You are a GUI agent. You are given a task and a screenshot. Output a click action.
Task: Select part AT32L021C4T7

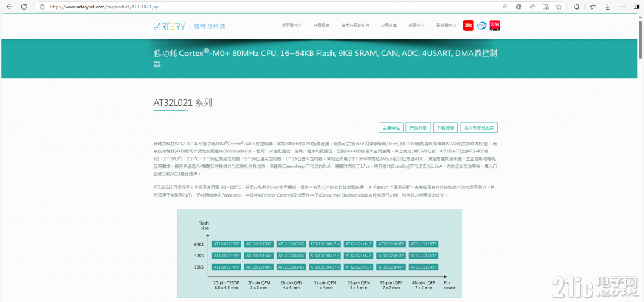[x=425, y=267]
